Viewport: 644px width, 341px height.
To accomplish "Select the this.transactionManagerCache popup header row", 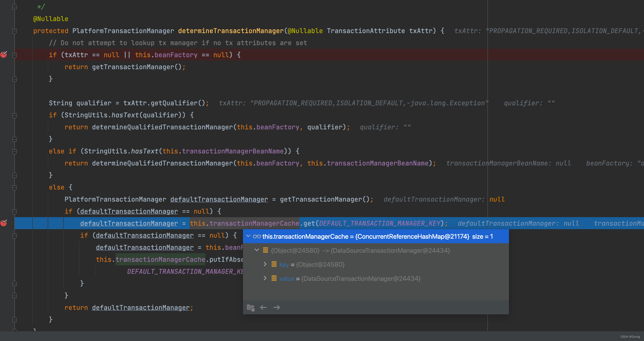I will click(376, 236).
